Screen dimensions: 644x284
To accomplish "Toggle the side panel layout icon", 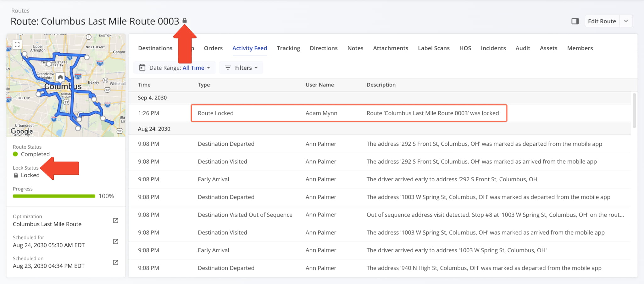I will [575, 21].
